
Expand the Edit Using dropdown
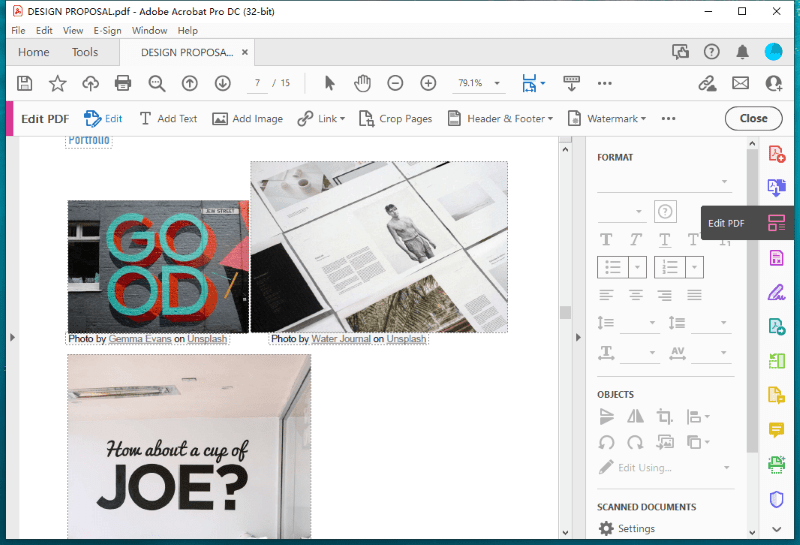[727, 467]
